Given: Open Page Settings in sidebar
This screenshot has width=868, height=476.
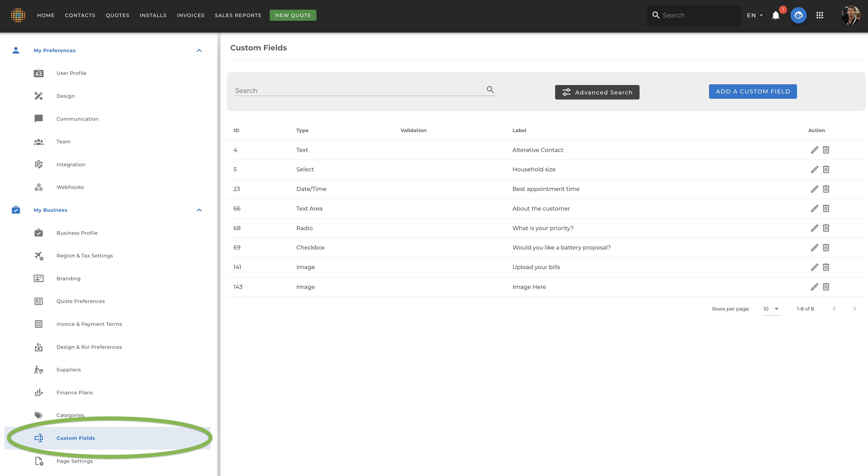Looking at the screenshot, I should 75,461.
